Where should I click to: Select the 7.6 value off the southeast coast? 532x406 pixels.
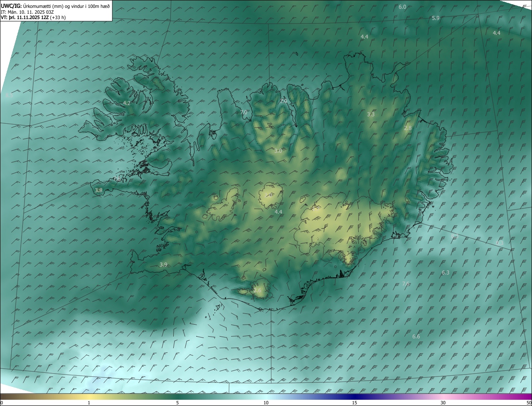point(406,284)
